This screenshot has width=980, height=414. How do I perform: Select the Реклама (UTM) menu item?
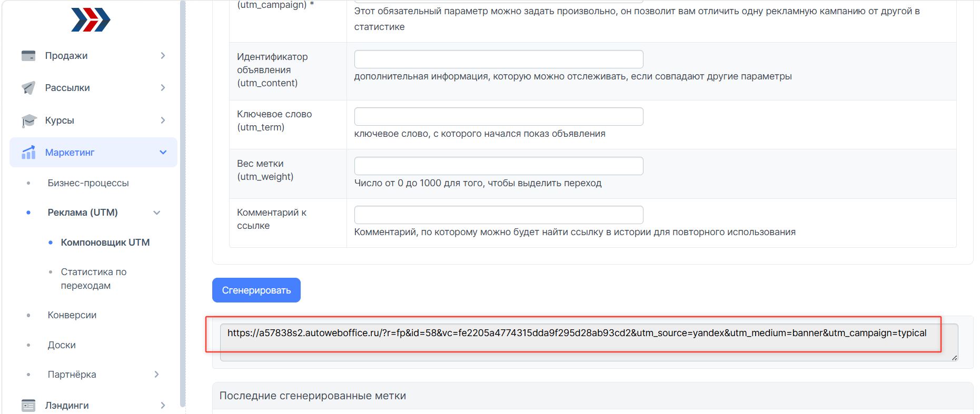(83, 213)
